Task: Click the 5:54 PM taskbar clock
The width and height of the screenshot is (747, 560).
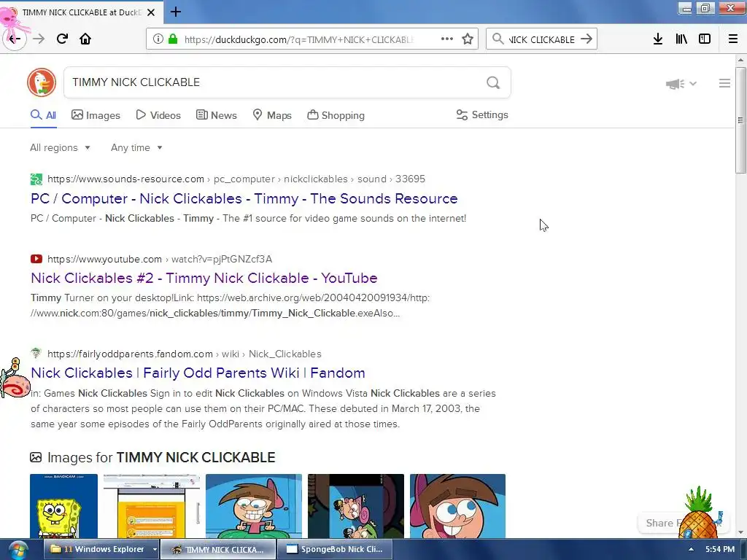Action: 720,550
